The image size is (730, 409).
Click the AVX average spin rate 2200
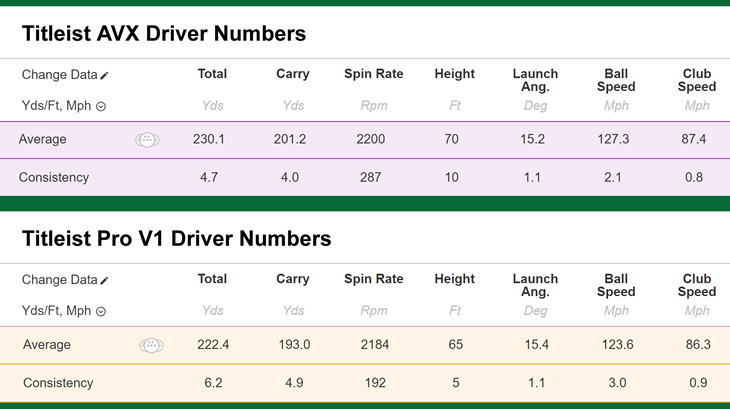(x=371, y=139)
